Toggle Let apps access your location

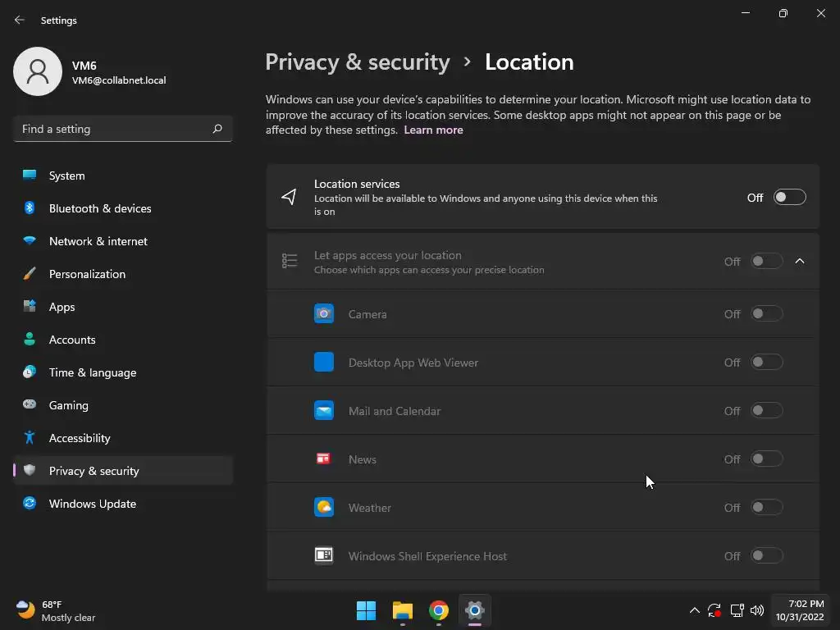(x=767, y=261)
